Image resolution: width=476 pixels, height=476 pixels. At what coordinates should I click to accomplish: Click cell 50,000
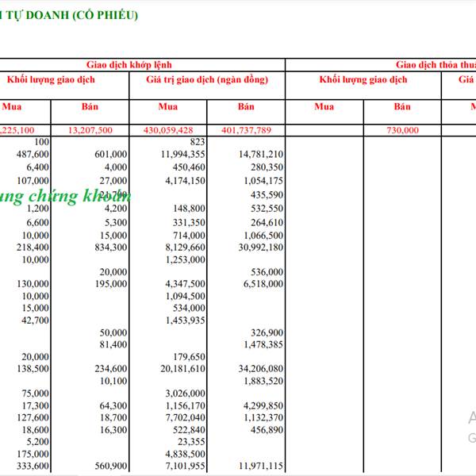click(x=113, y=332)
